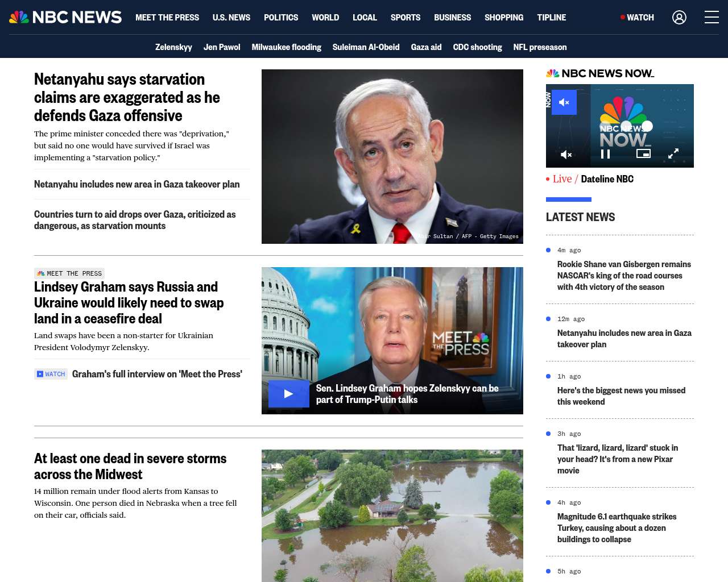Image resolution: width=728 pixels, height=582 pixels.
Task: Go to Politics section
Action: (281, 18)
